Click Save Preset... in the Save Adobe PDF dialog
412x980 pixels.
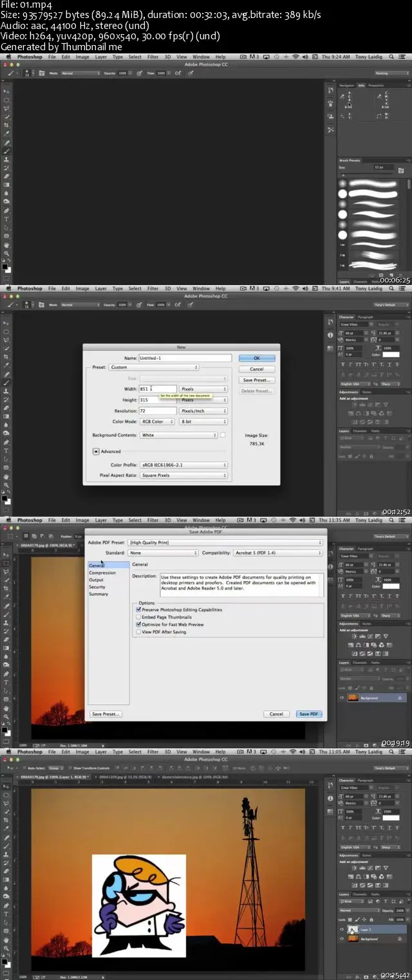(106, 714)
